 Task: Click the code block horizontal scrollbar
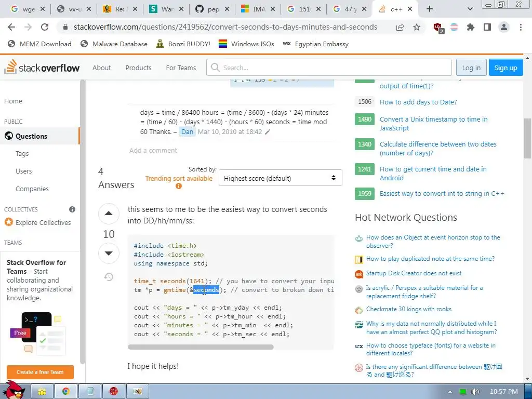pos(201,347)
